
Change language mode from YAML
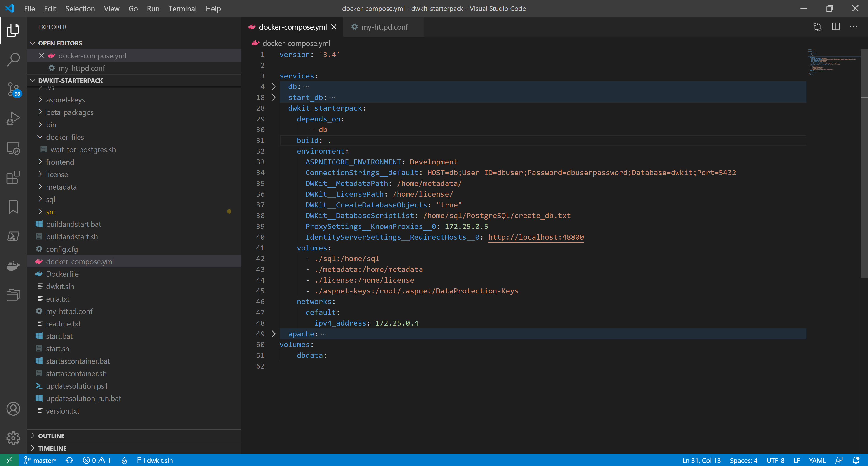coord(817,460)
